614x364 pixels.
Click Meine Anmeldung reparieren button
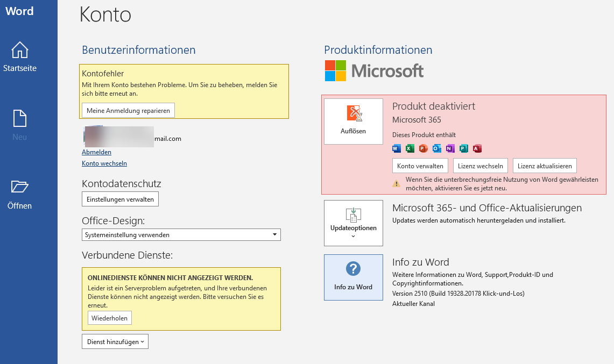128,110
